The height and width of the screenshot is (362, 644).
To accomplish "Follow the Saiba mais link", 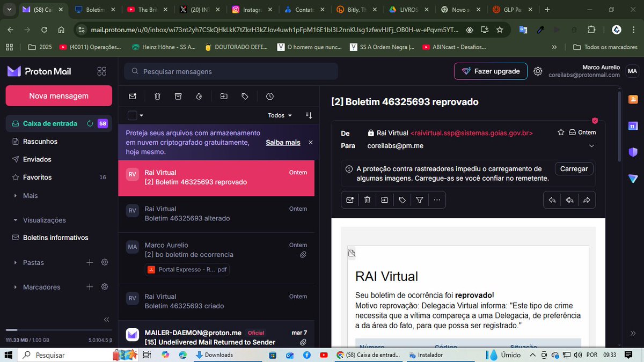I will pyautogui.click(x=283, y=142).
